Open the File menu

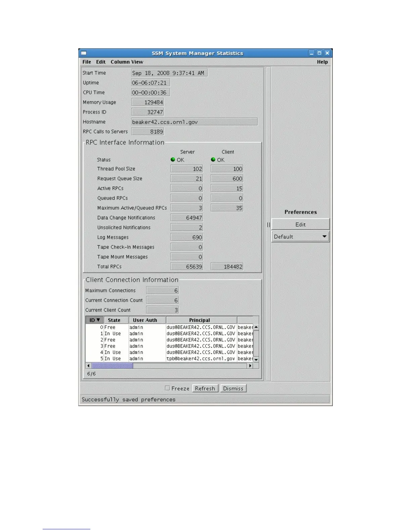click(x=87, y=62)
